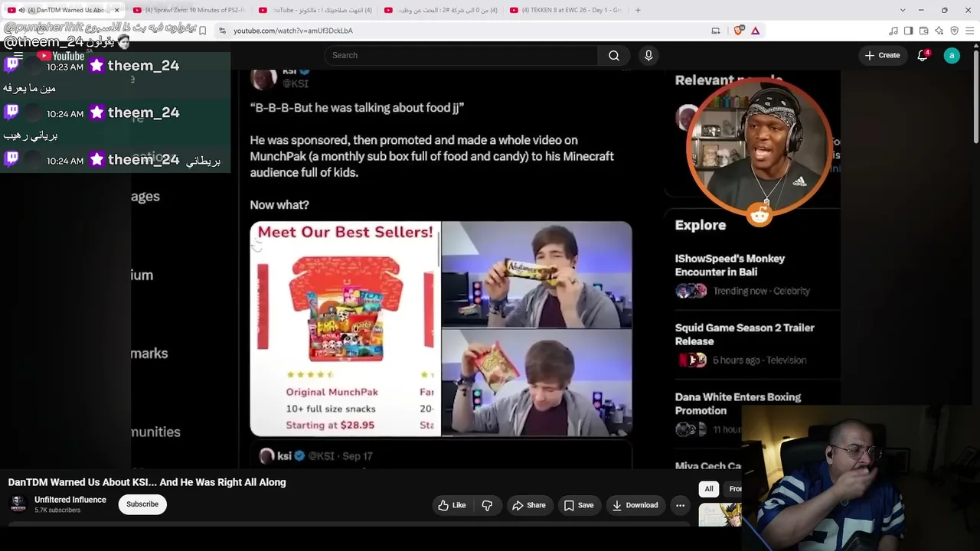The width and height of the screenshot is (980, 551).
Task: Switch to the tab about انتهت صلاحيتك
Action: [x=315, y=10]
